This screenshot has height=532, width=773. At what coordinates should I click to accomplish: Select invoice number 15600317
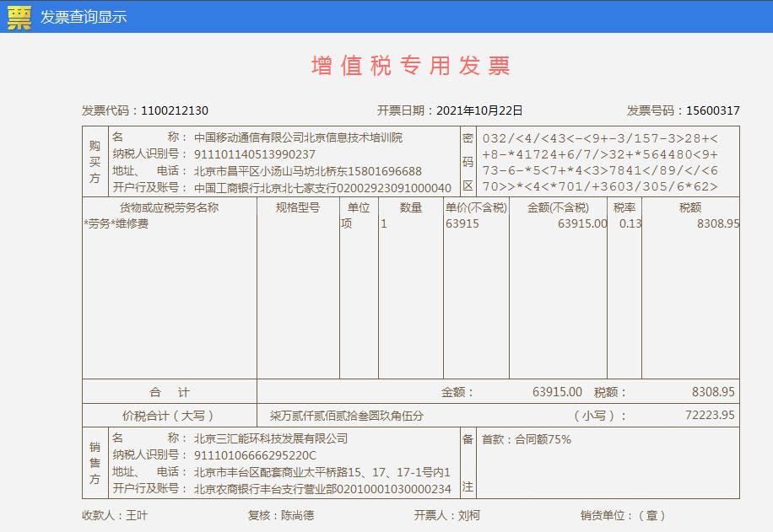[713, 110]
